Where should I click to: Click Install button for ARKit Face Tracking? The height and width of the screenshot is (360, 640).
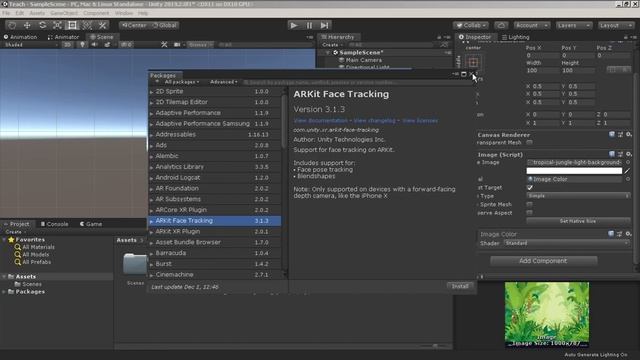460,287
